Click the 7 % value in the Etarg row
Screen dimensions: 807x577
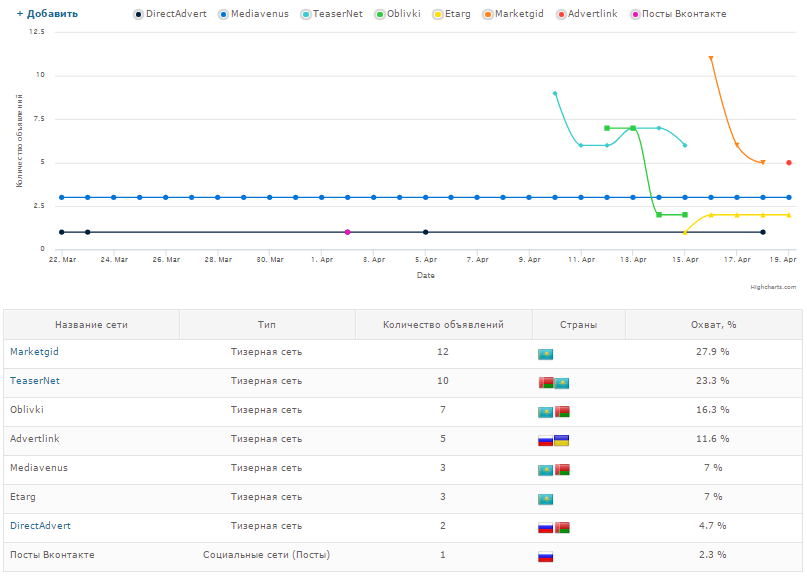(x=713, y=497)
